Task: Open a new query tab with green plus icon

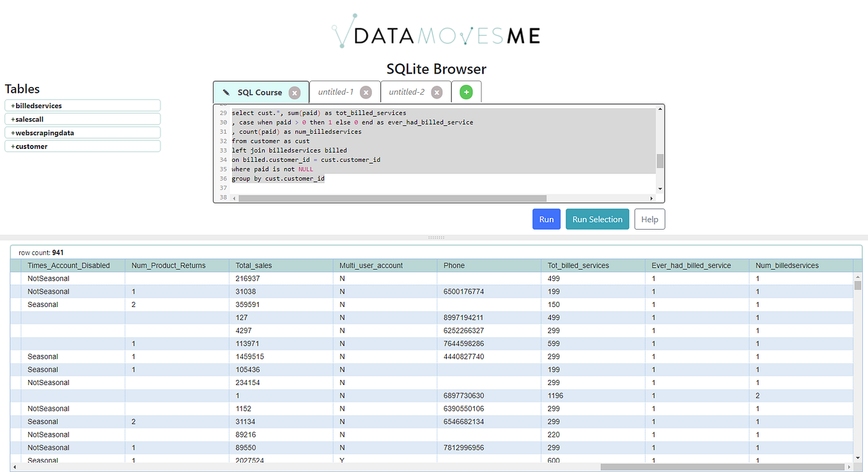Action: coord(467,91)
